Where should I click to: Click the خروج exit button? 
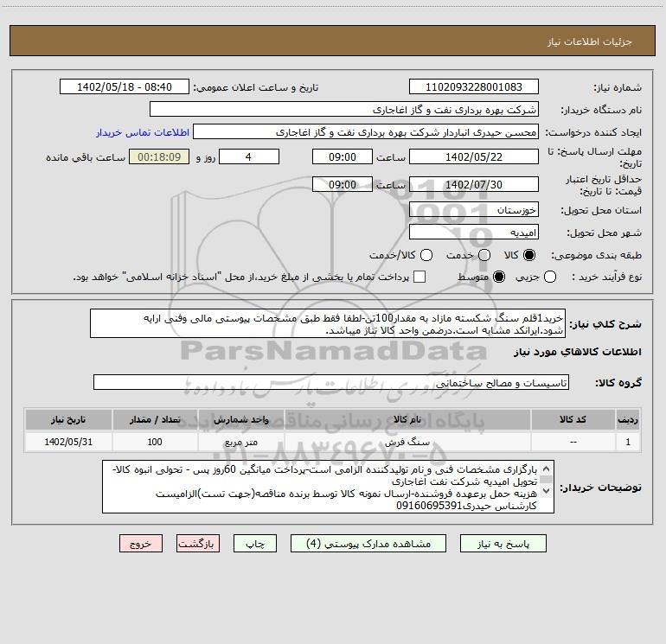click(x=141, y=544)
